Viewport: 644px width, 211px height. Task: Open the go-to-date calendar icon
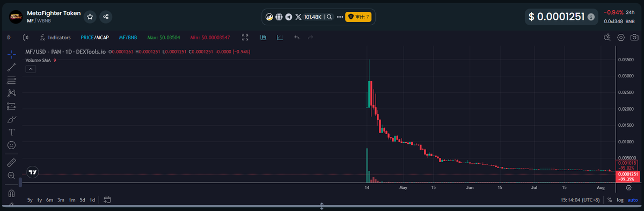click(x=107, y=200)
